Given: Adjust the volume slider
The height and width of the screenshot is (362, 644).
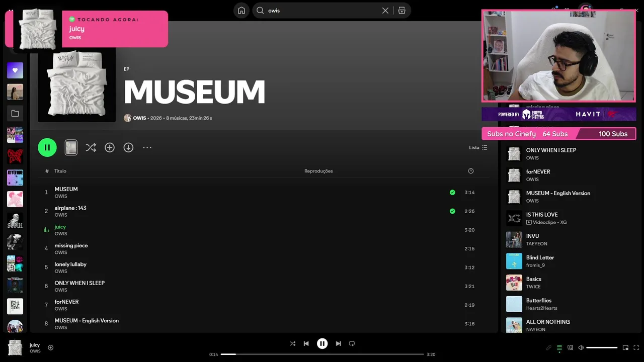Looking at the screenshot, I should pos(602,347).
